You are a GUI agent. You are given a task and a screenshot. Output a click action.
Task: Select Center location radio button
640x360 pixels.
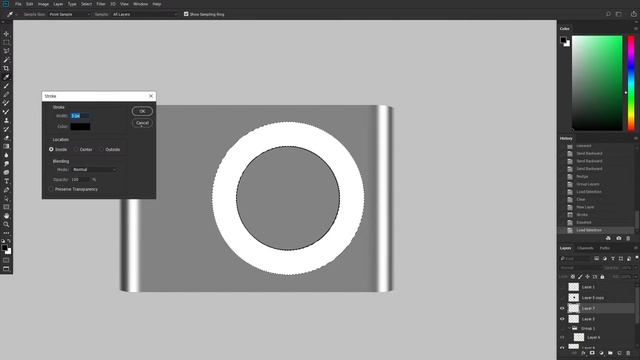(x=76, y=149)
